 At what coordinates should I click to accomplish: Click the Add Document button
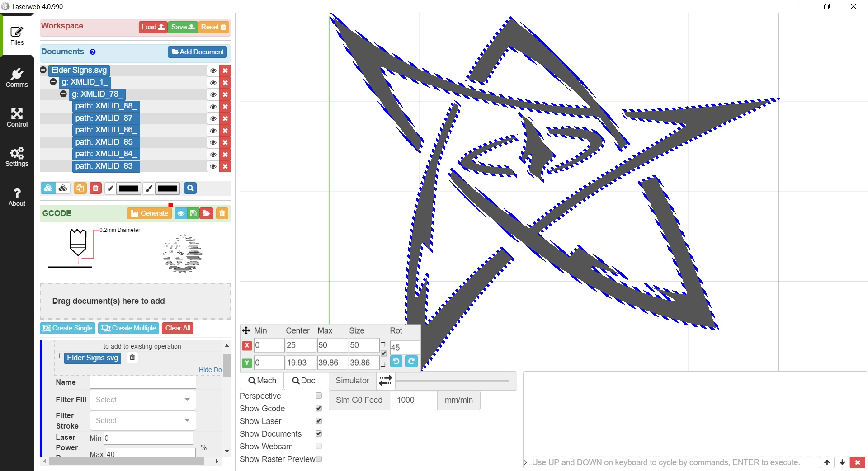[x=198, y=52]
